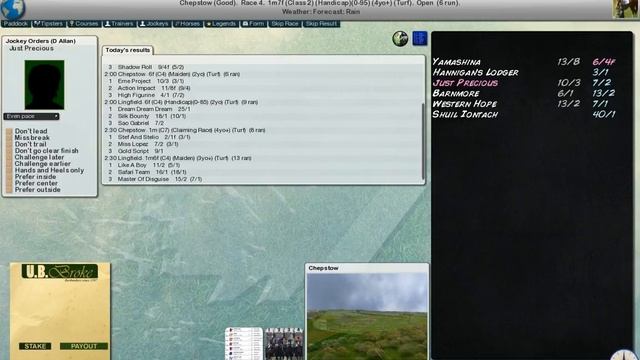
Task: Toggle the Challenge later checkbox
Action: [x=9, y=158]
